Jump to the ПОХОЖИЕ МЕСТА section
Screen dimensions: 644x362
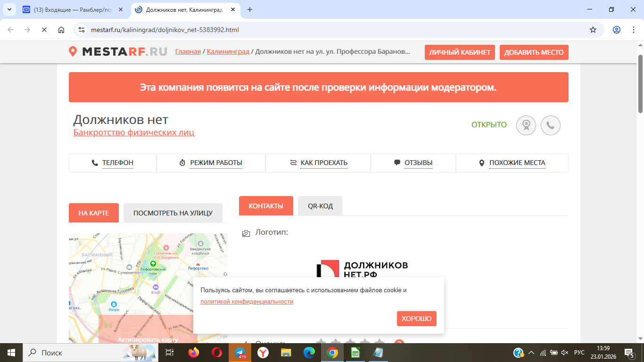pyautogui.click(x=512, y=163)
